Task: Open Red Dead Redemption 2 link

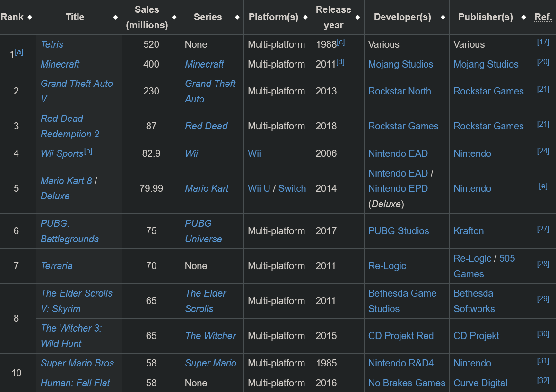Action: pyautogui.click(x=70, y=127)
